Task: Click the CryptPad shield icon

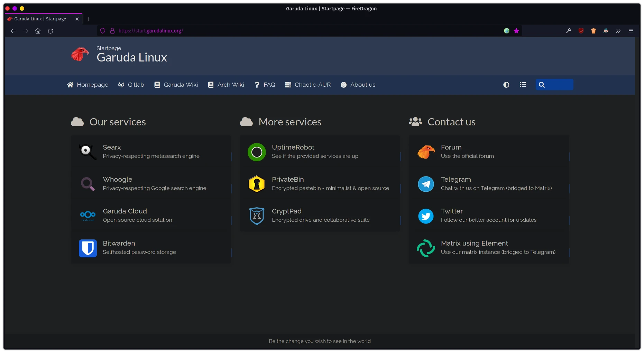Action: 257,216
